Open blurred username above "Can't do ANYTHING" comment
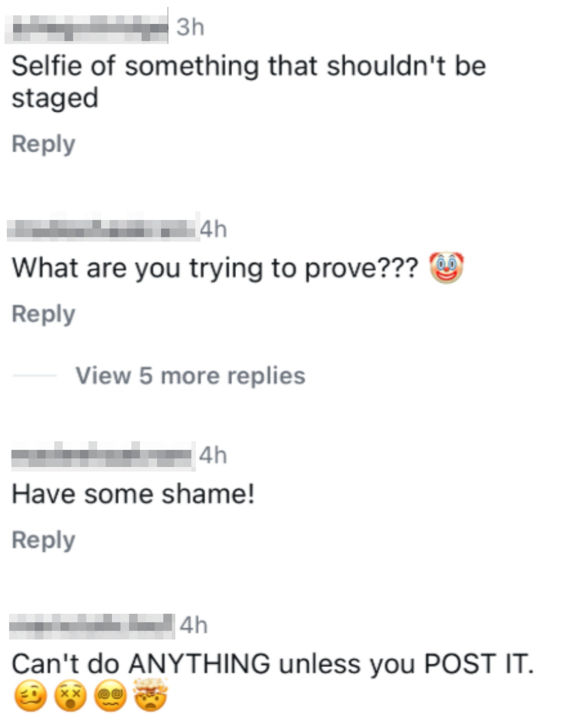 [92, 626]
